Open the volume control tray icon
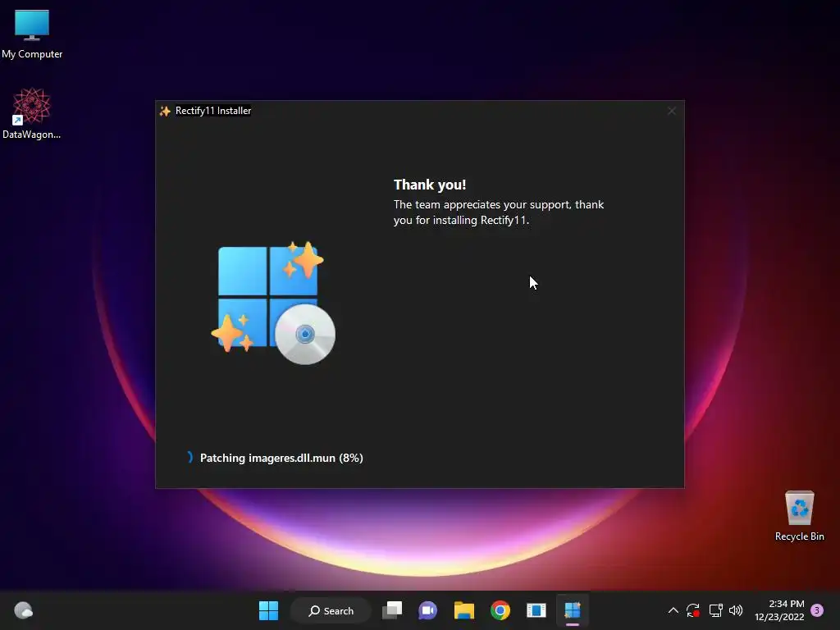 click(x=736, y=610)
